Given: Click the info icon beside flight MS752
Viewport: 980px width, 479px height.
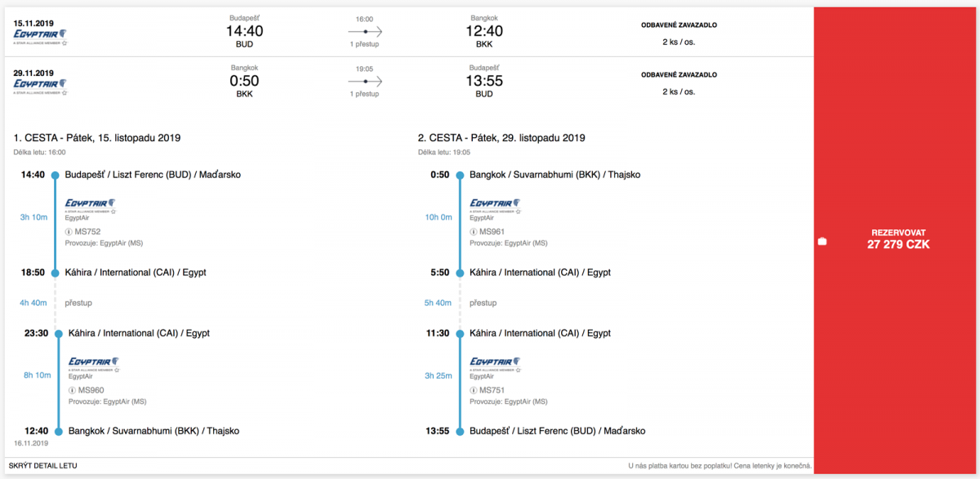Looking at the screenshot, I should [x=69, y=232].
